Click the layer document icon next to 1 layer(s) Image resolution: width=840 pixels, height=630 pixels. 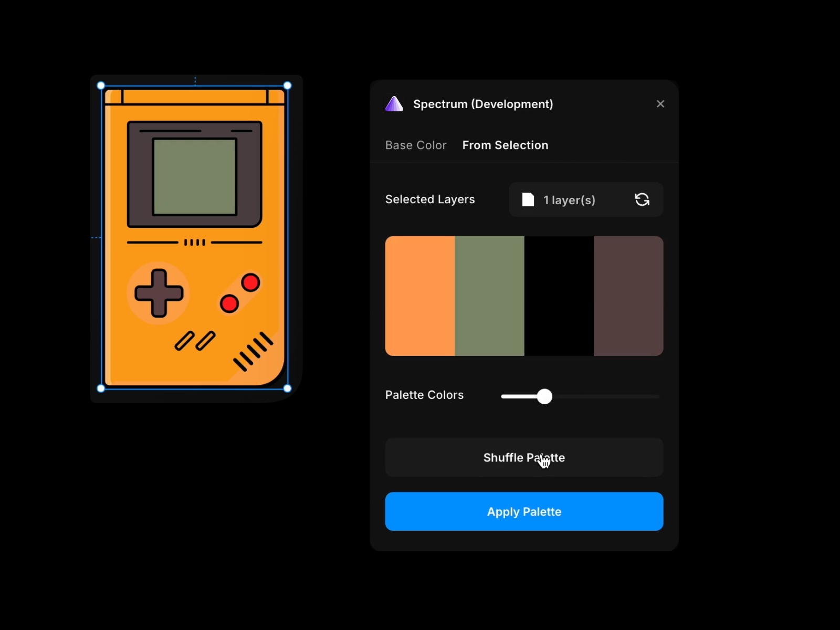click(x=528, y=200)
